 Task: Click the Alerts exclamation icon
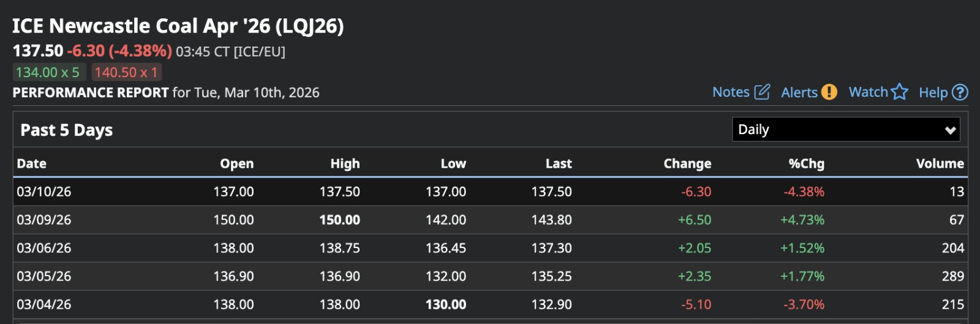tap(829, 92)
